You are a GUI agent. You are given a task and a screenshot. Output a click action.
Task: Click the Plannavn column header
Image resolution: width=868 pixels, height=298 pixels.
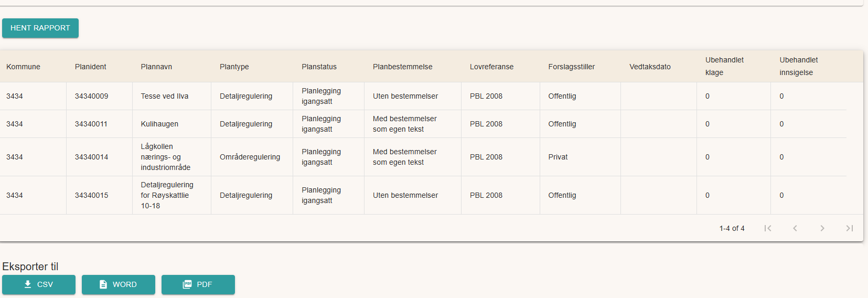pyautogui.click(x=156, y=67)
